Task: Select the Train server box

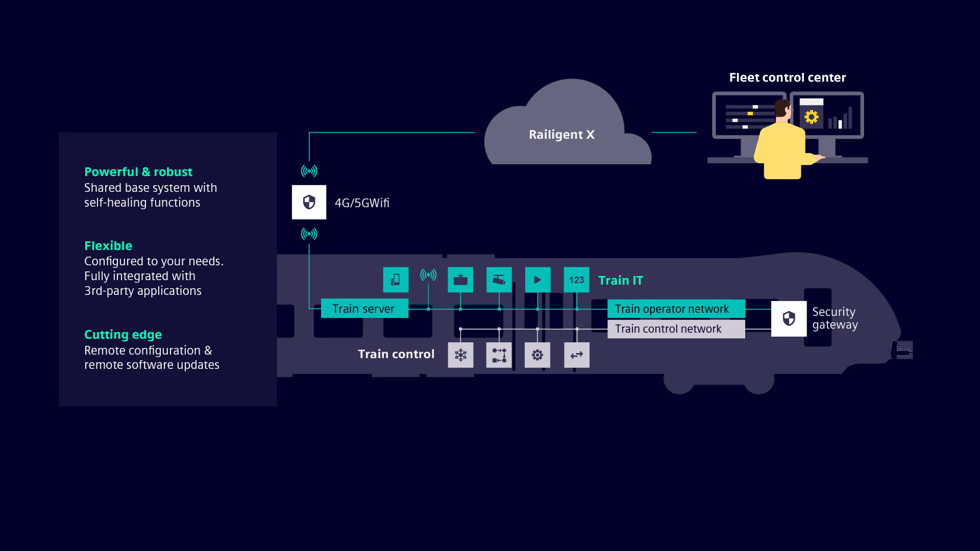Action: [364, 309]
